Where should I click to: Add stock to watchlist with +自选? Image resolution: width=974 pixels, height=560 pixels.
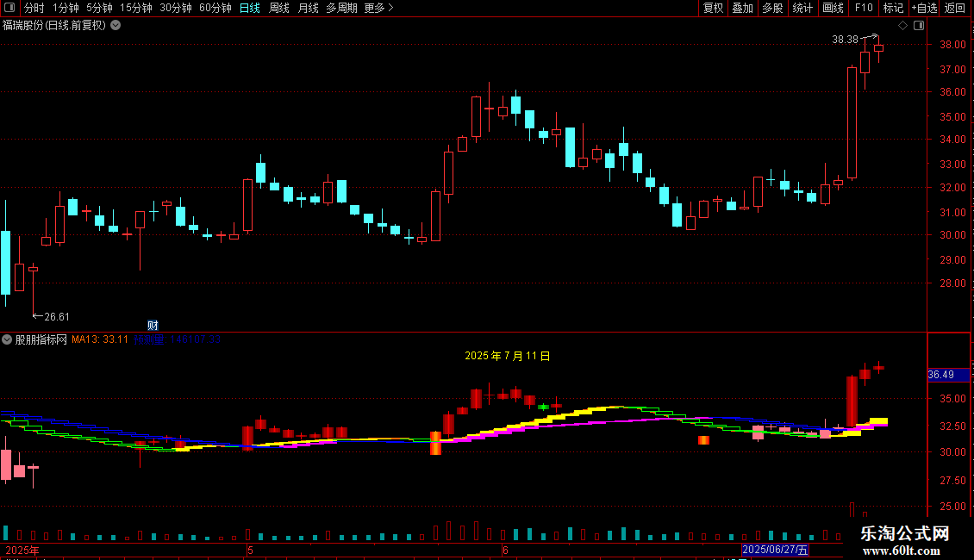(x=924, y=8)
